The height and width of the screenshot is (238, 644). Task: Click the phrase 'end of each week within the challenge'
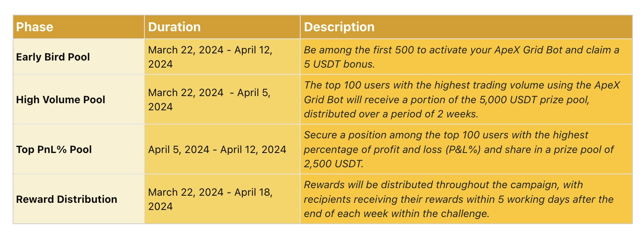396,213
